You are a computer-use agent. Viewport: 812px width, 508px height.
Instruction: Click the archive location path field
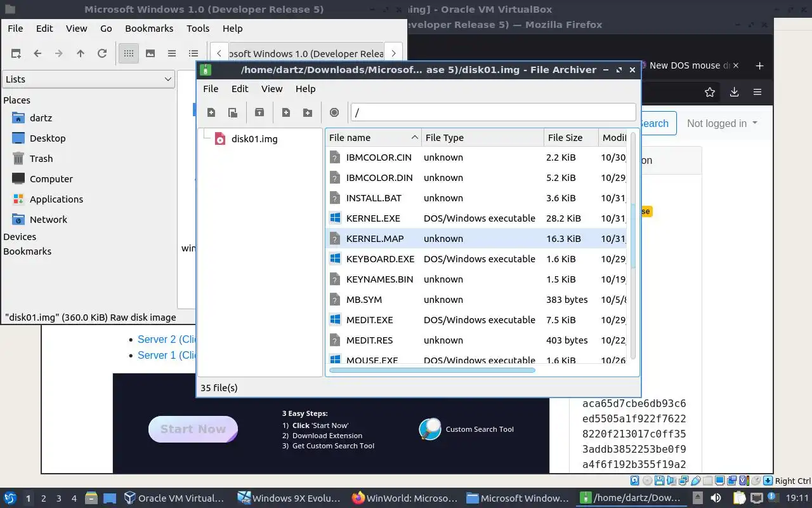(x=493, y=112)
